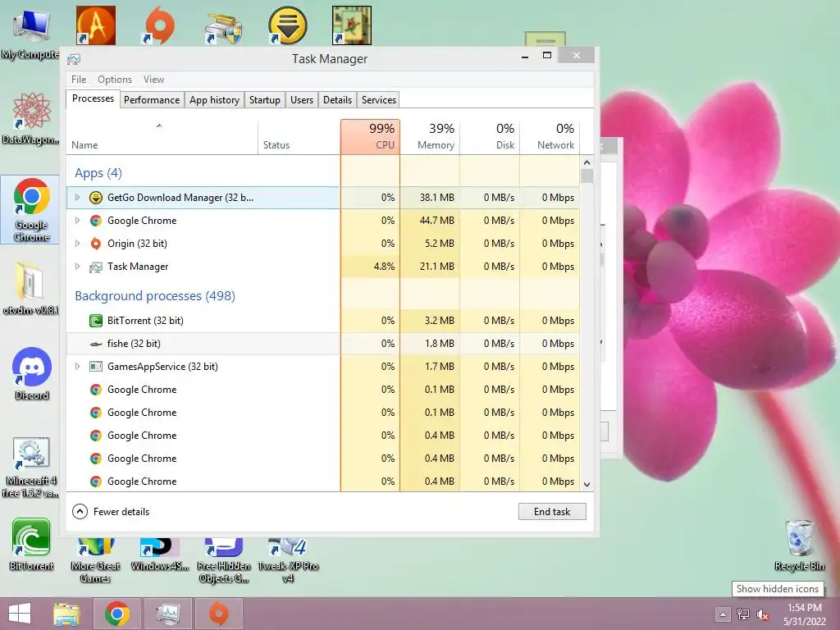Sort processes by CPU column
Screen dimensions: 840x630
[x=370, y=137]
